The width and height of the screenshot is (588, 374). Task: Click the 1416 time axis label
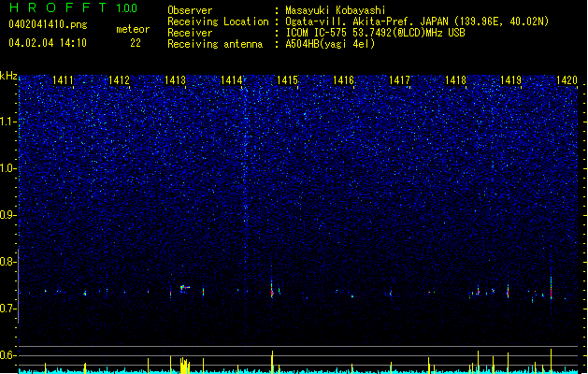click(x=343, y=80)
